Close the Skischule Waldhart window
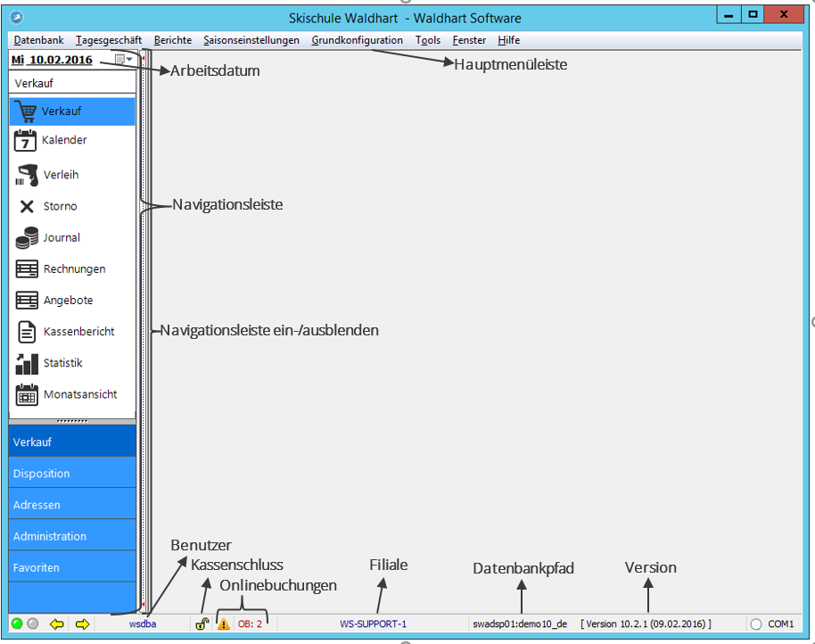 (784, 15)
